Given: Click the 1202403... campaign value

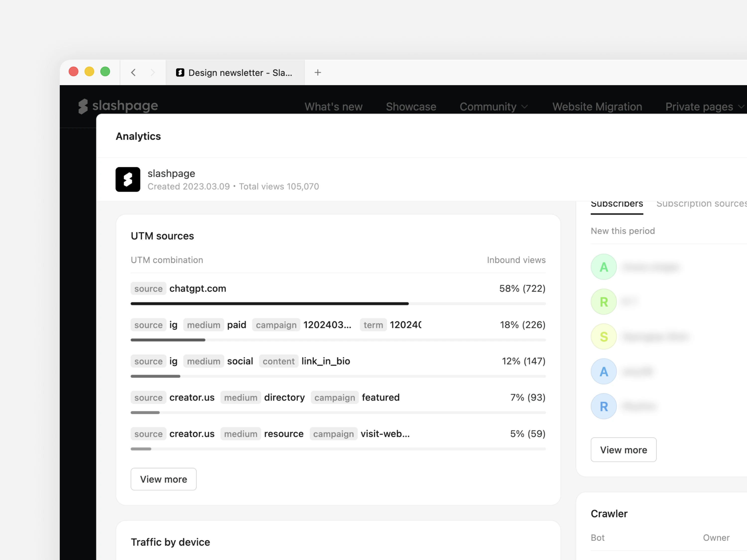Looking at the screenshot, I should pos(327,325).
